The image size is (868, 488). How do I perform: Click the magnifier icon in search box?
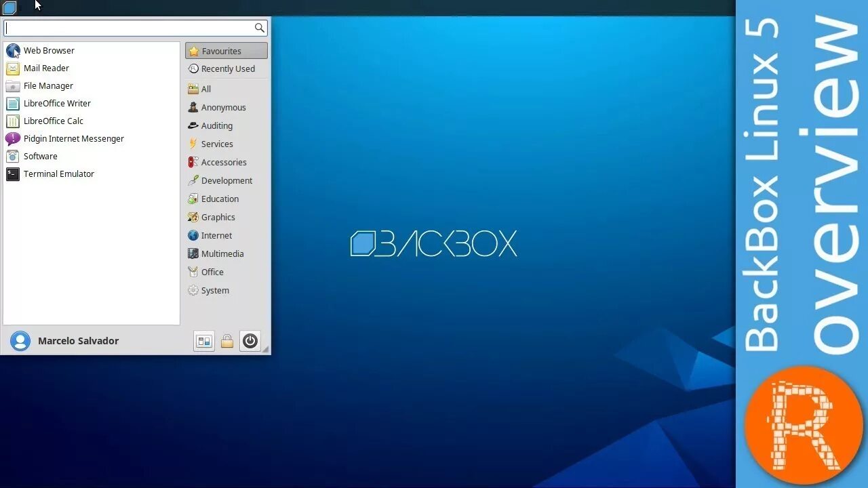pos(259,28)
